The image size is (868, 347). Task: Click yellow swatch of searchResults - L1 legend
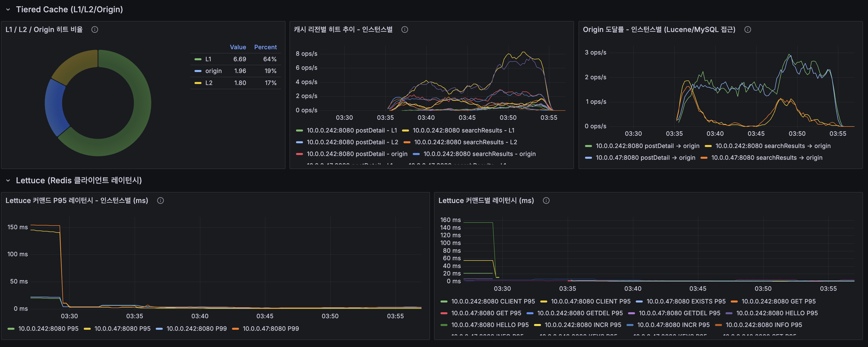tap(405, 131)
